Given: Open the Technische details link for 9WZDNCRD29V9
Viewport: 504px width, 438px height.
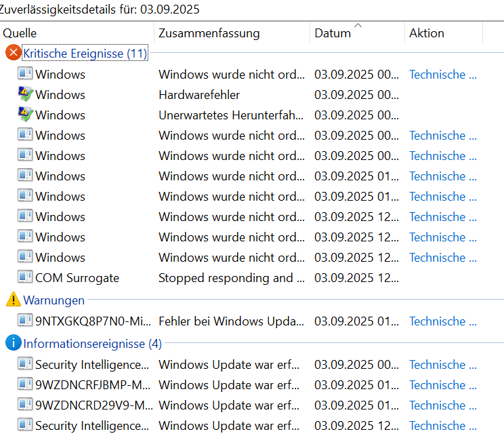Looking at the screenshot, I should 442,405.
